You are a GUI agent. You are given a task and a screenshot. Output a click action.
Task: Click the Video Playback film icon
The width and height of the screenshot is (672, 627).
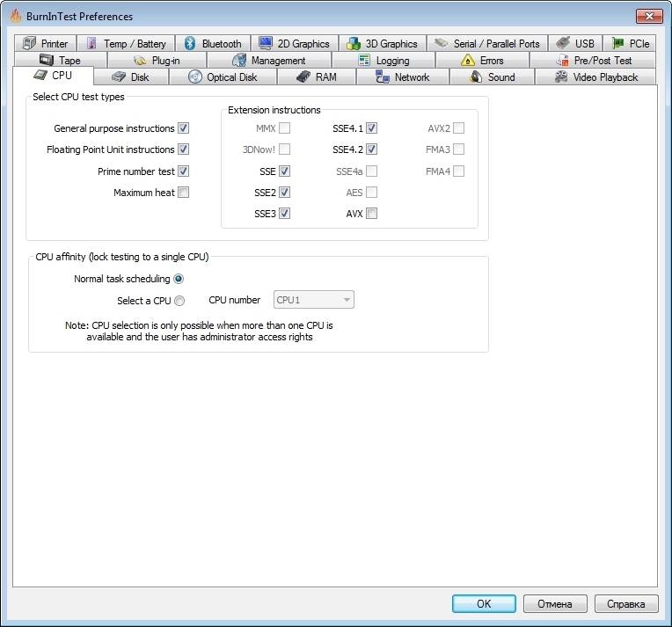561,77
